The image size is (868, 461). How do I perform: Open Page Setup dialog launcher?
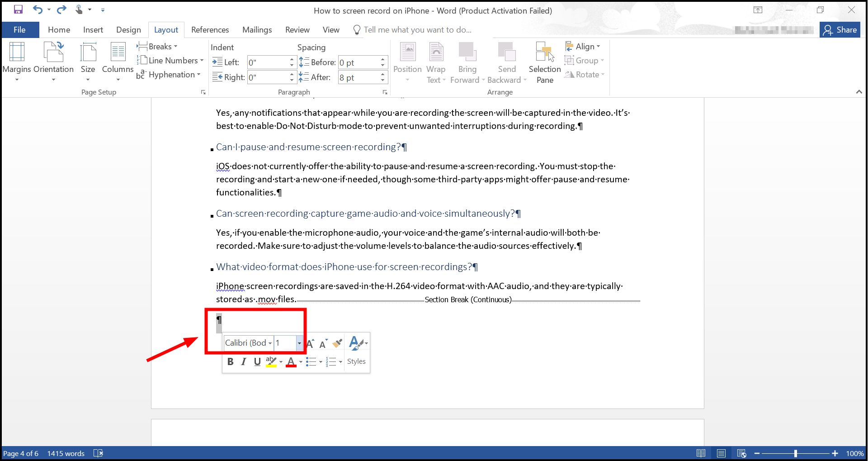click(203, 92)
